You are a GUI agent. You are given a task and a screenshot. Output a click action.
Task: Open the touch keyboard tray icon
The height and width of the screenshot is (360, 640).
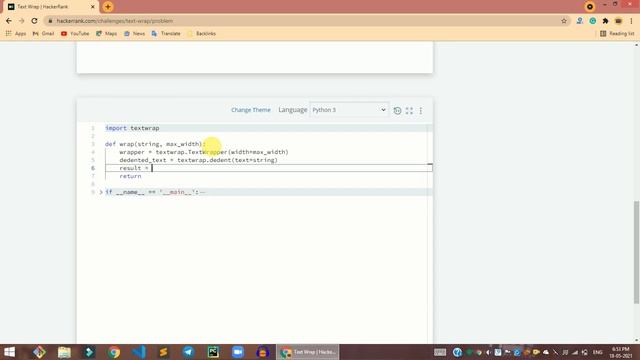440,352
